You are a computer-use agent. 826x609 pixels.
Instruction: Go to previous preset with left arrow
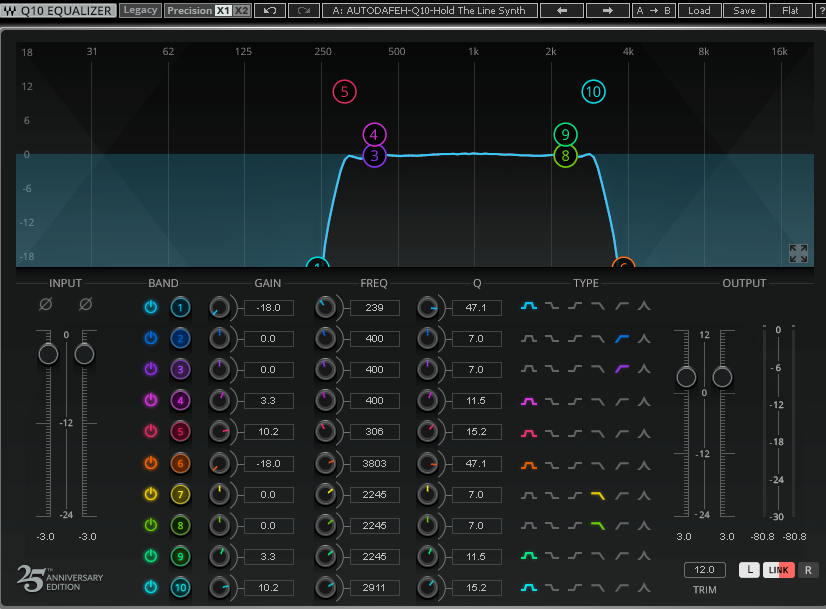point(562,11)
